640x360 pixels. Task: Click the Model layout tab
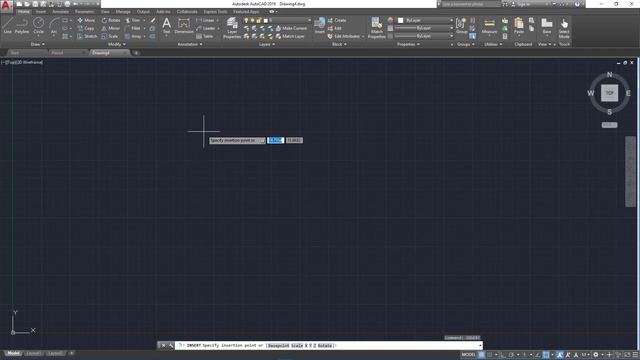[13, 353]
